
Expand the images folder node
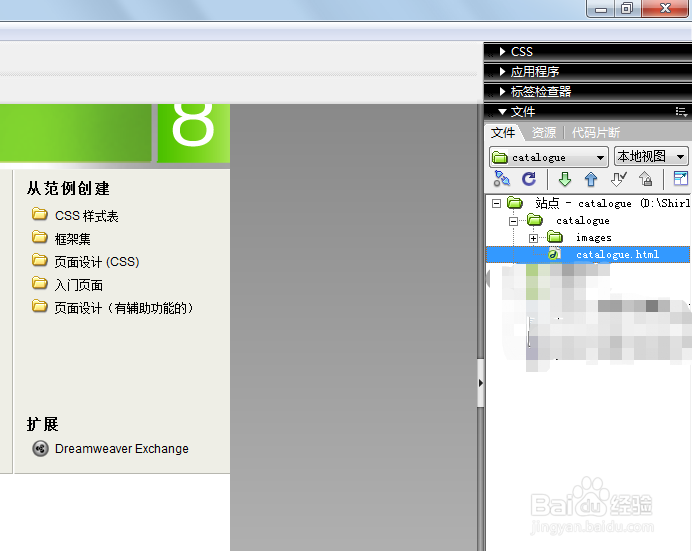tap(534, 238)
